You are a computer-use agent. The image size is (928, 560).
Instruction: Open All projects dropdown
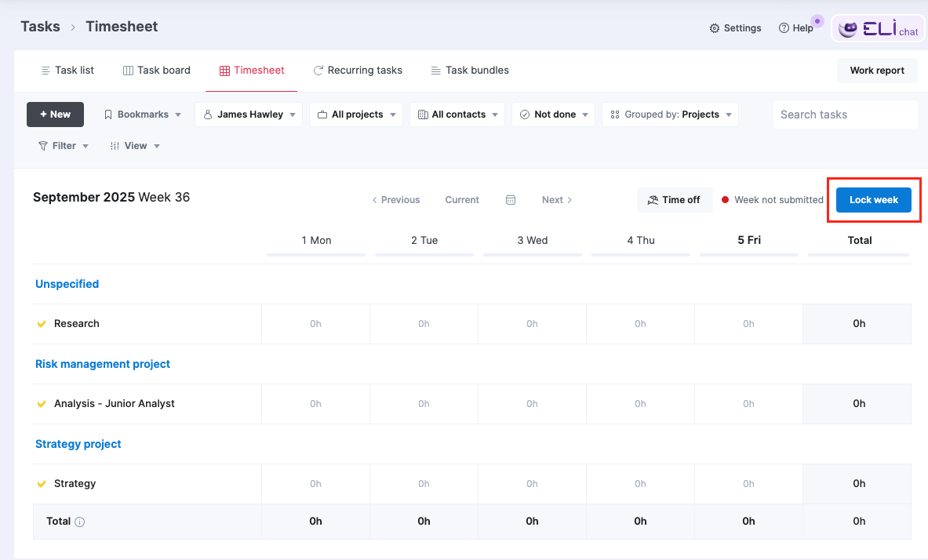tap(356, 115)
